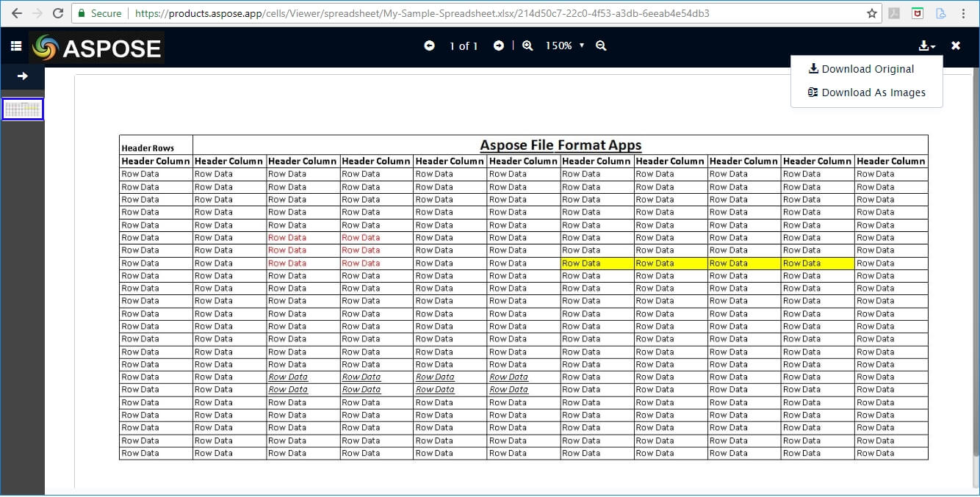Open the 150% zoom level dropdown
This screenshot has height=497, width=980.
tap(564, 46)
